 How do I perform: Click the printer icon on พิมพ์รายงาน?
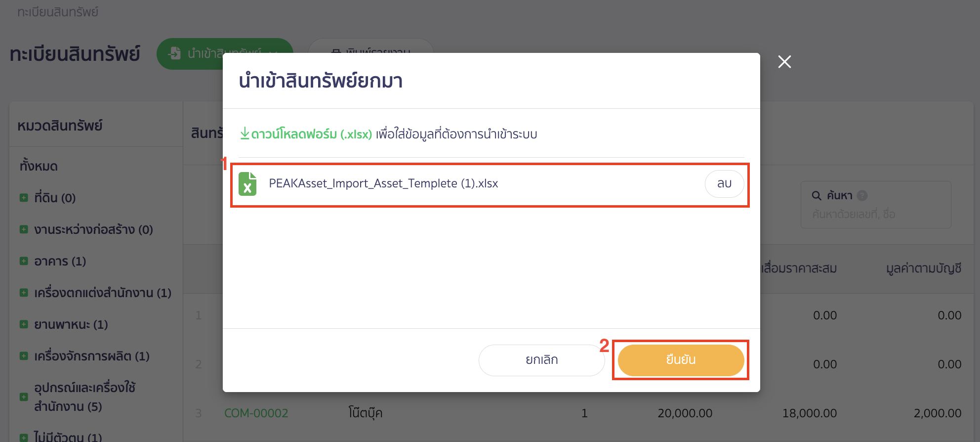point(337,51)
